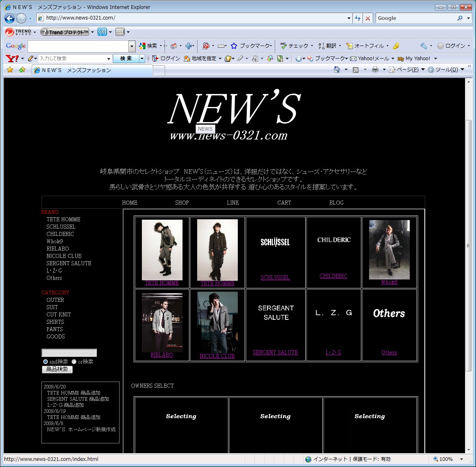Open Yahoo!メール from the toolbar

coord(370,58)
